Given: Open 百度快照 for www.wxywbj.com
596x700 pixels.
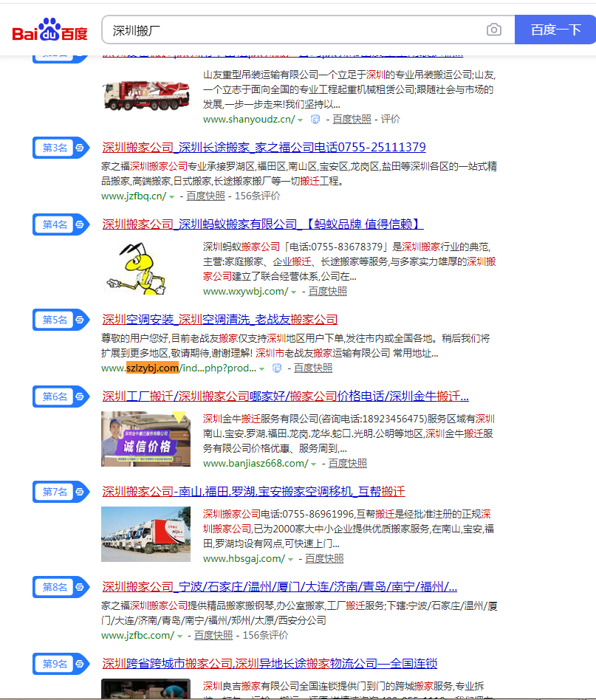Looking at the screenshot, I should point(328,291).
